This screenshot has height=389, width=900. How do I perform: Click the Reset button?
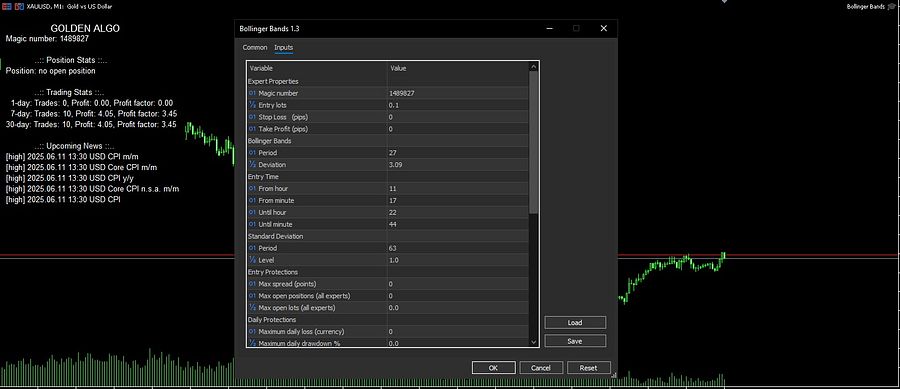[588, 368]
